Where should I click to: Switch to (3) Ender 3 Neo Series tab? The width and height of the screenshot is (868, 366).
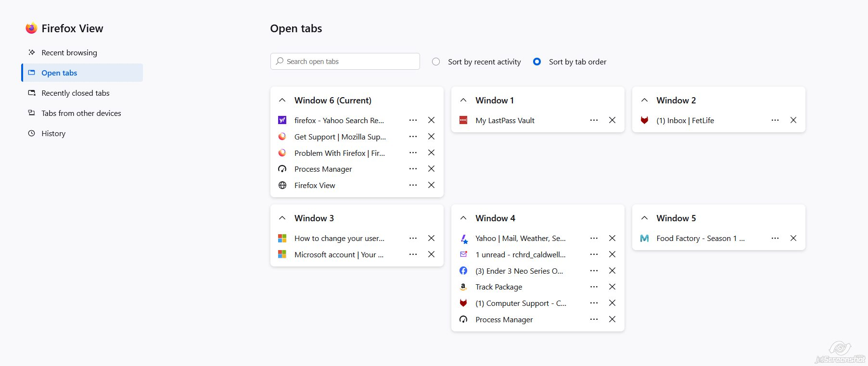(519, 271)
